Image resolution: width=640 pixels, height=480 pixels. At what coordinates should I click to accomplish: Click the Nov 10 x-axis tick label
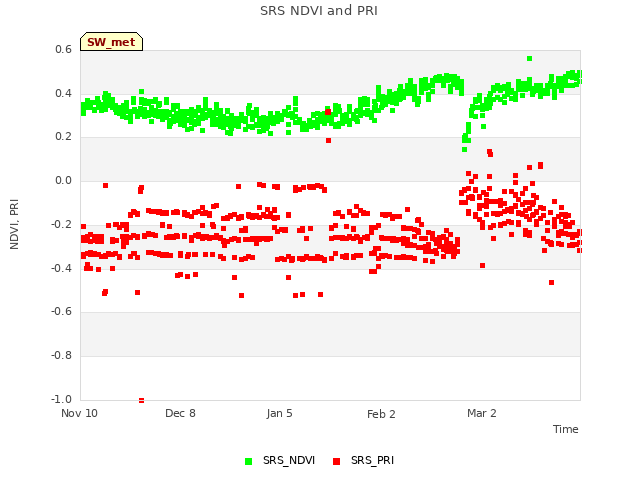pyautogui.click(x=79, y=413)
